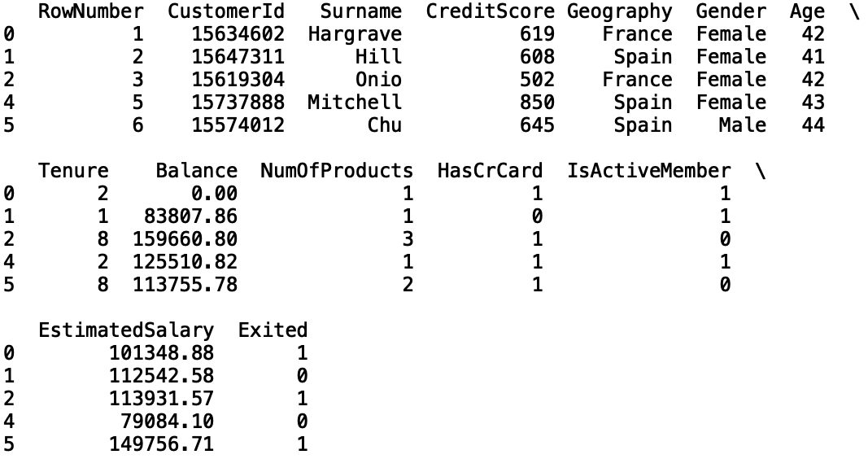Select the IsActiveMember column header
Viewport: 868px width, 472px height.
tap(649, 171)
